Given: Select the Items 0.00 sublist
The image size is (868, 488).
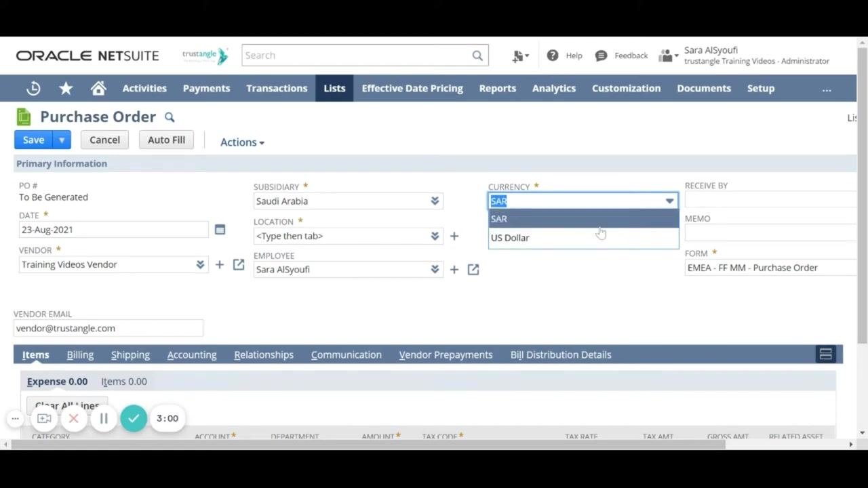Looking at the screenshot, I should (124, 382).
